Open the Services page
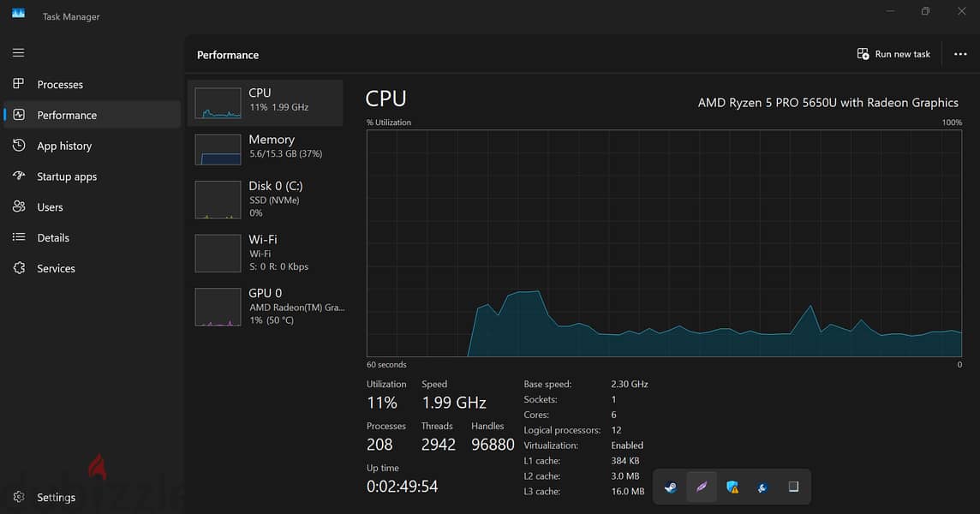Image resolution: width=980 pixels, height=514 pixels. pyautogui.click(x=92, y=268)
